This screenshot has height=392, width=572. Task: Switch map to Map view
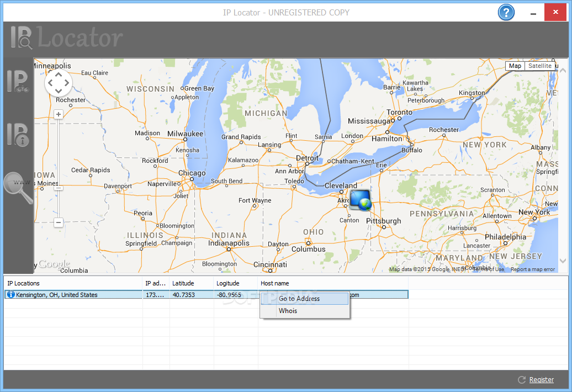tap(515, 66)
